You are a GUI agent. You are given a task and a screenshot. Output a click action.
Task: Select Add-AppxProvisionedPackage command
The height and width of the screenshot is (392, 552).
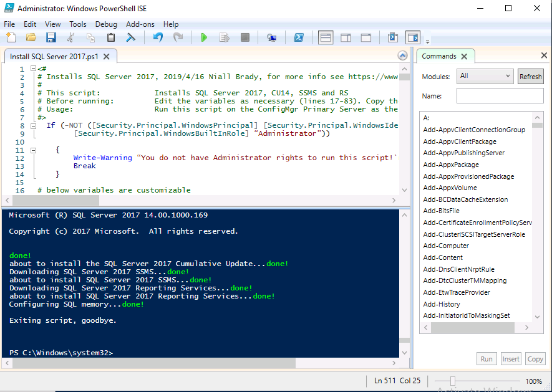[468, 176]
